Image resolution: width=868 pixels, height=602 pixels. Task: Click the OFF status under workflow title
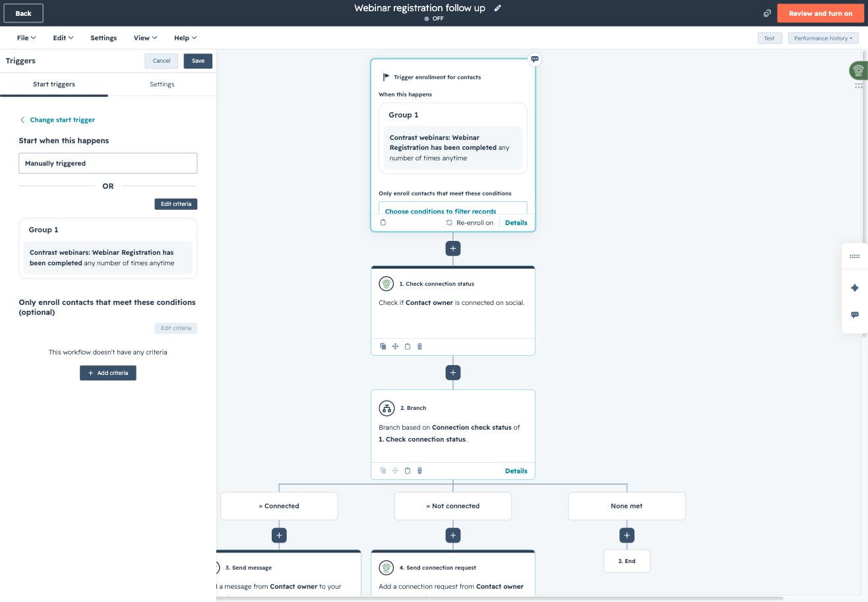[x=434, y=18]
